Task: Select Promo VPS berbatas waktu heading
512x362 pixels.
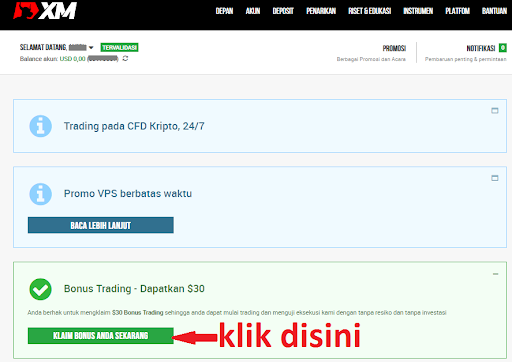Action: pyautogui.click(x=128, y=194)
